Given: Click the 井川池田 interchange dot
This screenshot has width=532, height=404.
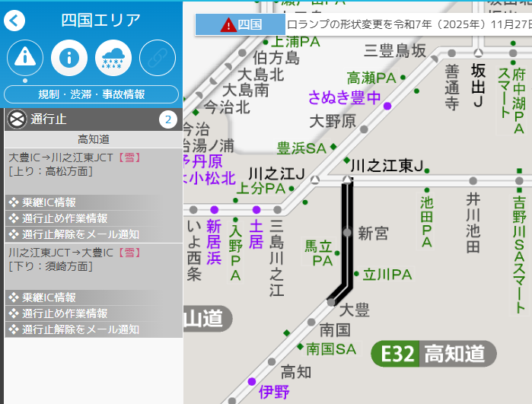Looking at the screenshot, I should pyautogui.click(x=473, y=180).
